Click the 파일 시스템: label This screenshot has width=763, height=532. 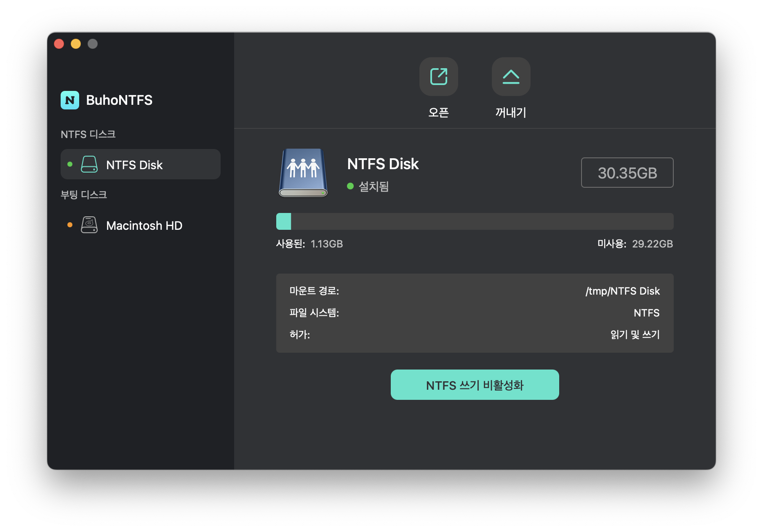[314, 313]
